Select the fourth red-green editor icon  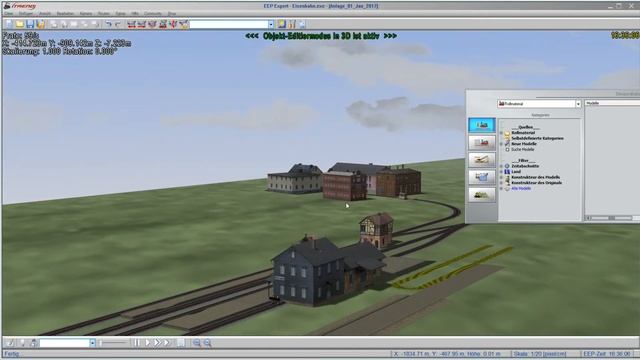pos(163,24)
